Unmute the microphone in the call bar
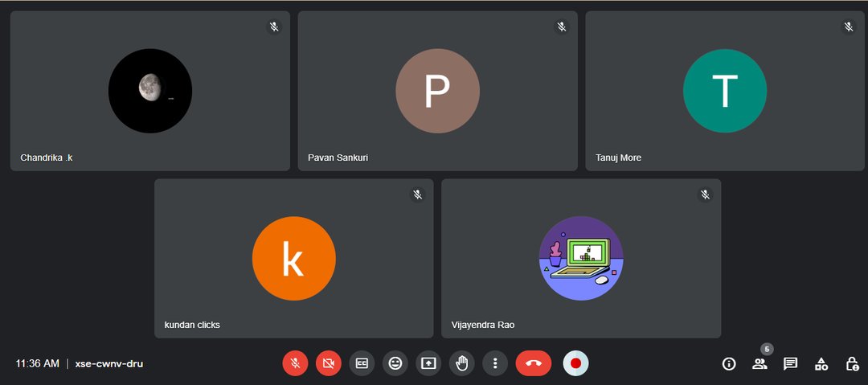The height and width of the screenshot is (385, 868). click(x=295, y=363)
